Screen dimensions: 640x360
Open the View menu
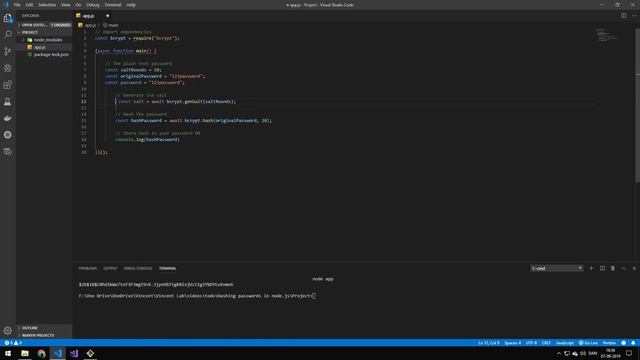pos(65,5)
